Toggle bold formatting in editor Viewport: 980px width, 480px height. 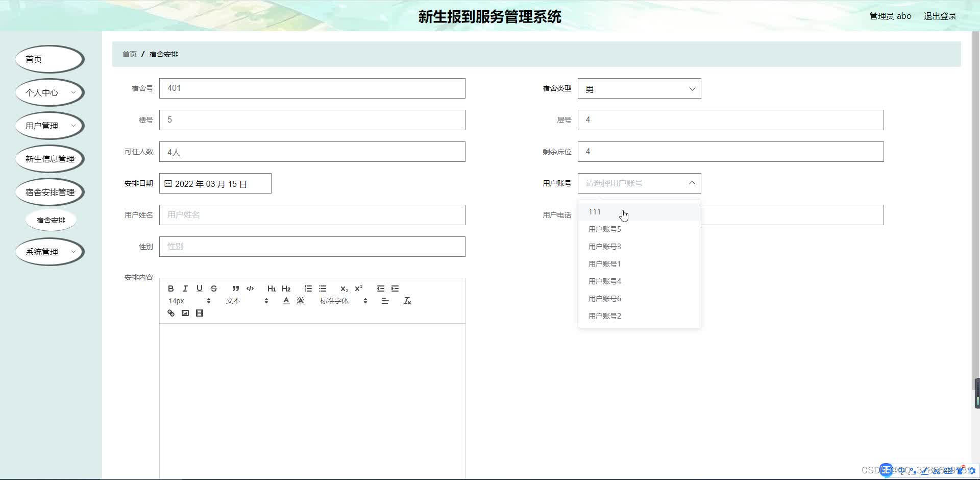(x=171, y=289)
